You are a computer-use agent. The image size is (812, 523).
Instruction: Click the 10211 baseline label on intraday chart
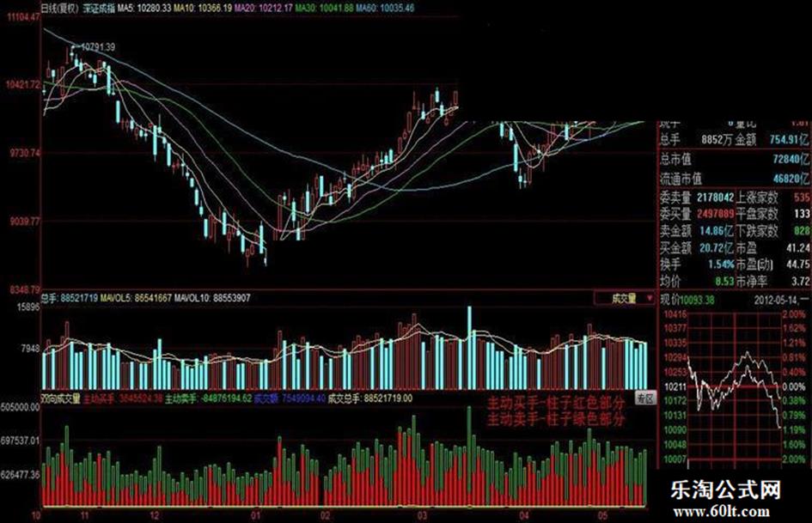(675, 386)
